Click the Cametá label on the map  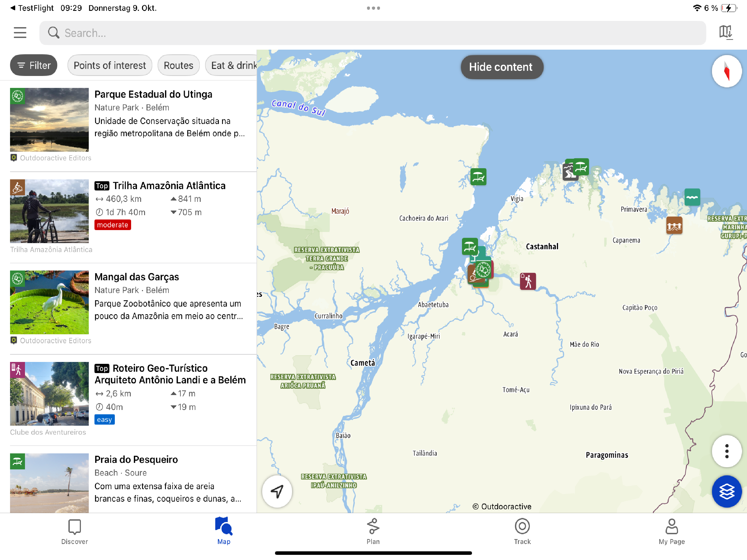pos(363,363)
